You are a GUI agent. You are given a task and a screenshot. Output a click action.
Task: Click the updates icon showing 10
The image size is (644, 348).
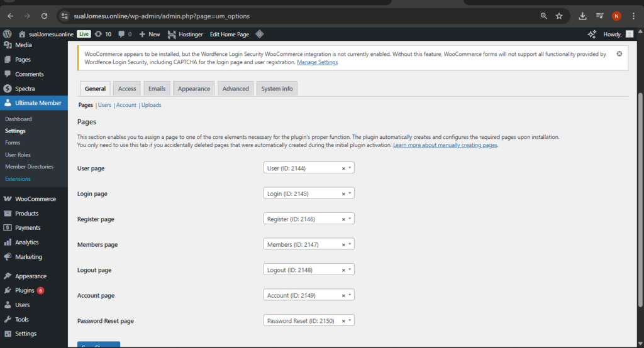coord(103,34)
